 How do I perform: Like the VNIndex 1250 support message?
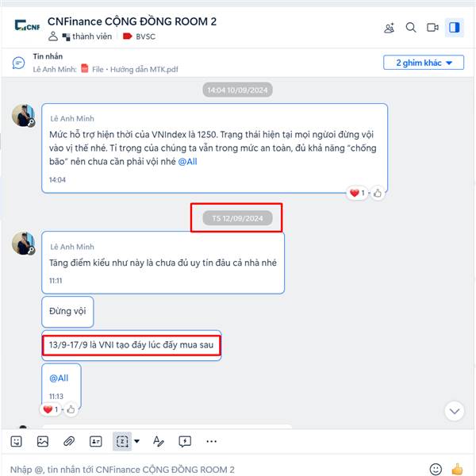coord(378,193)
